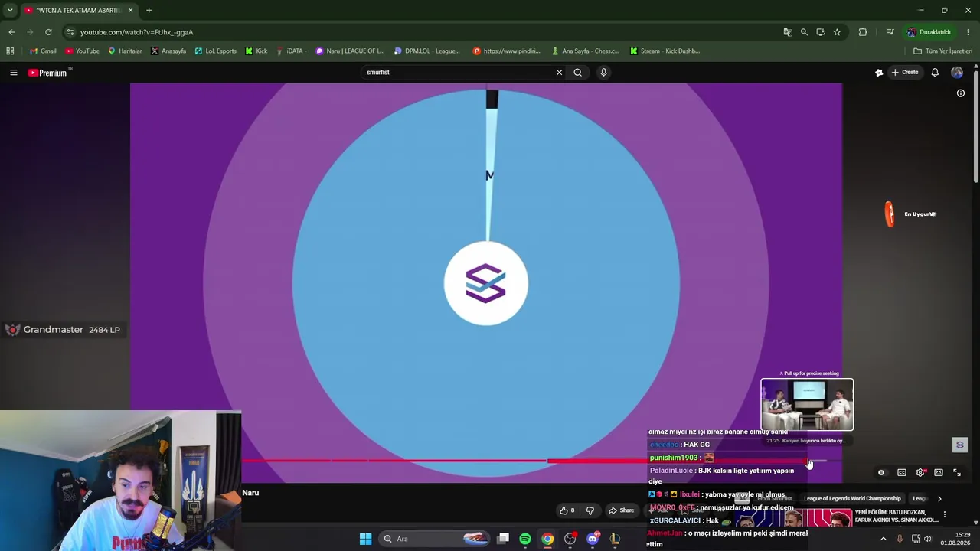Show more filter chips with the right arrow
The width and height of the screenshot is (980, 551).
tap(939, 499)
